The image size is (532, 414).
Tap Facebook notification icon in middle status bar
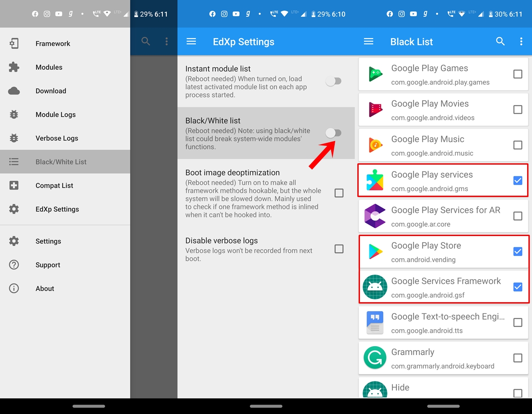pos(212,14)
